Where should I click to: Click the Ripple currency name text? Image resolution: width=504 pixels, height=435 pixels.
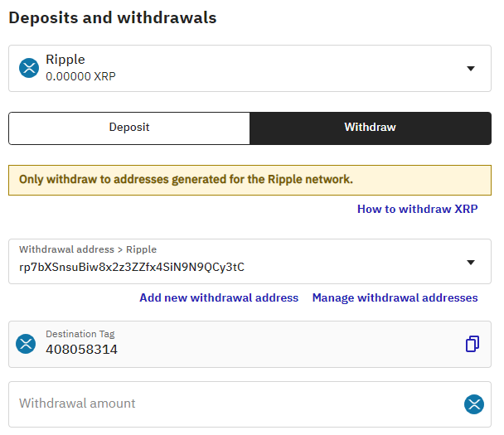pyautogui.click(x=65, y=60)
